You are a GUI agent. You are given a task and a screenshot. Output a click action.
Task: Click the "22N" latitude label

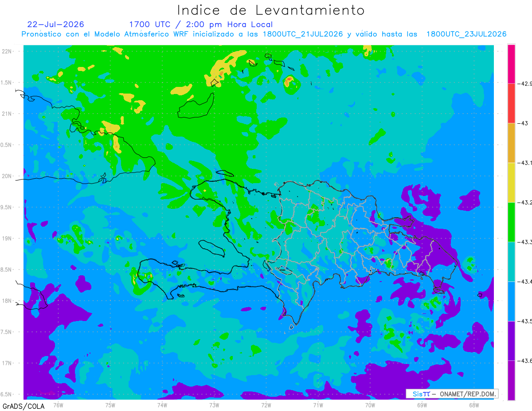point(8,51)
